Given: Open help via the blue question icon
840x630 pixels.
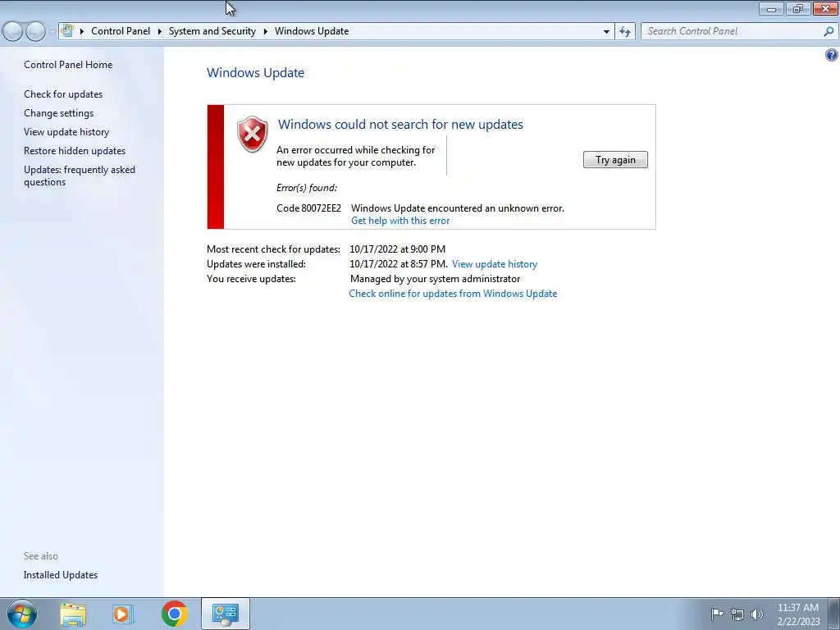Looking at the screenshot, I should [832, 55].
